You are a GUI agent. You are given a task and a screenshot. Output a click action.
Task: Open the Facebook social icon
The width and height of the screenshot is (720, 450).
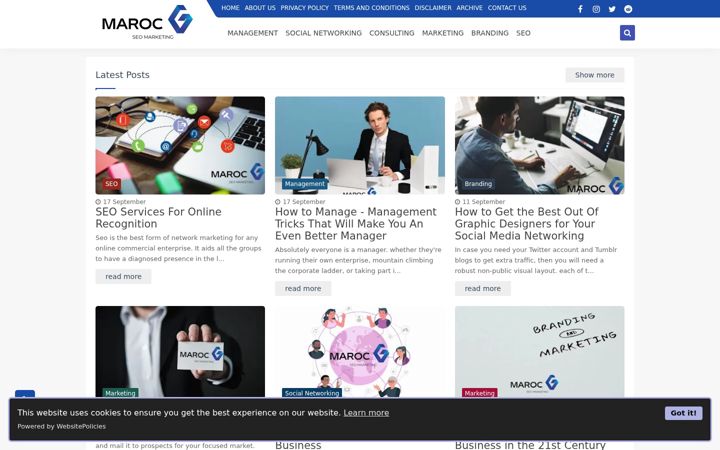pyautogui.click(x=580, y=9)
